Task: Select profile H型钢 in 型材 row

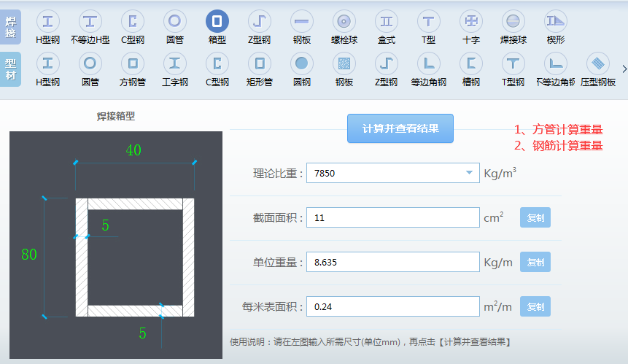Action: coord(47,63)
